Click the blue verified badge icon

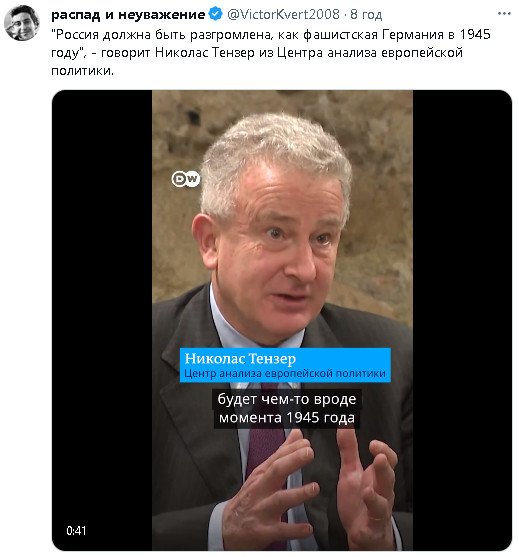click(x=215, y=14)
